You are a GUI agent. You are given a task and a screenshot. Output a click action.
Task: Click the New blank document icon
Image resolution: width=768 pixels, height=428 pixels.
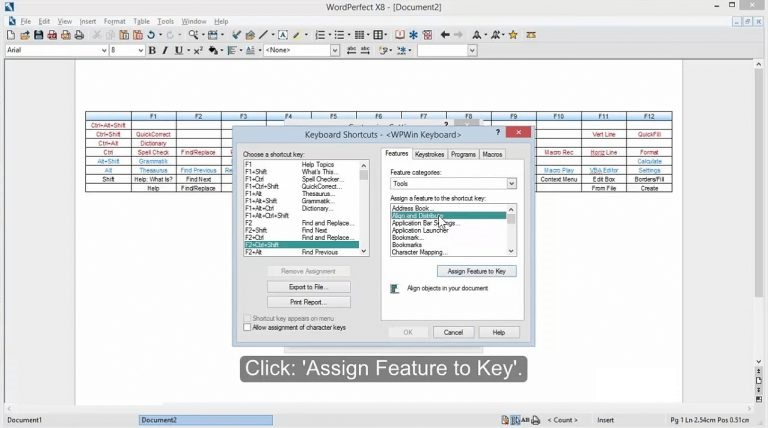tap(11, 35)
